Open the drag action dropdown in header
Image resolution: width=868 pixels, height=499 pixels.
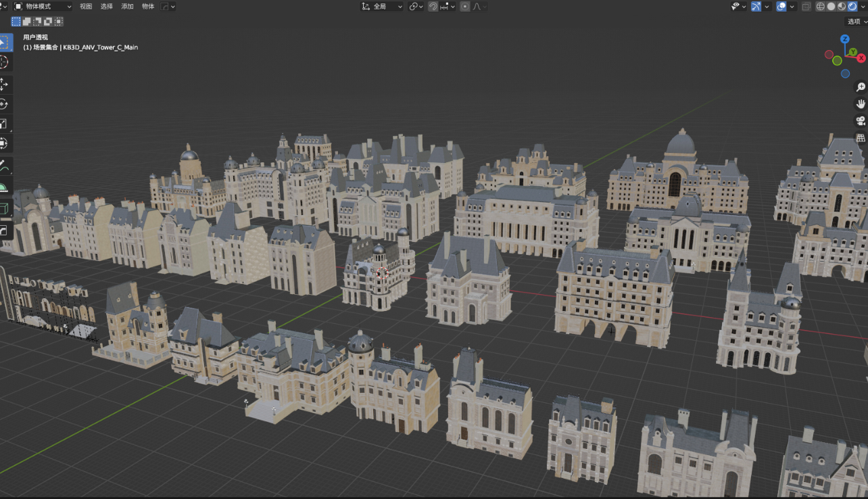click(168, 6)
